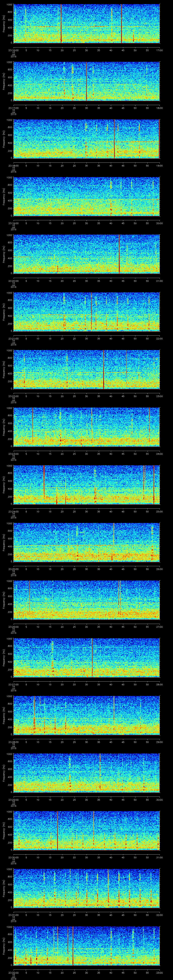Click the 30:00 end time label

click(x=159, y=800)
